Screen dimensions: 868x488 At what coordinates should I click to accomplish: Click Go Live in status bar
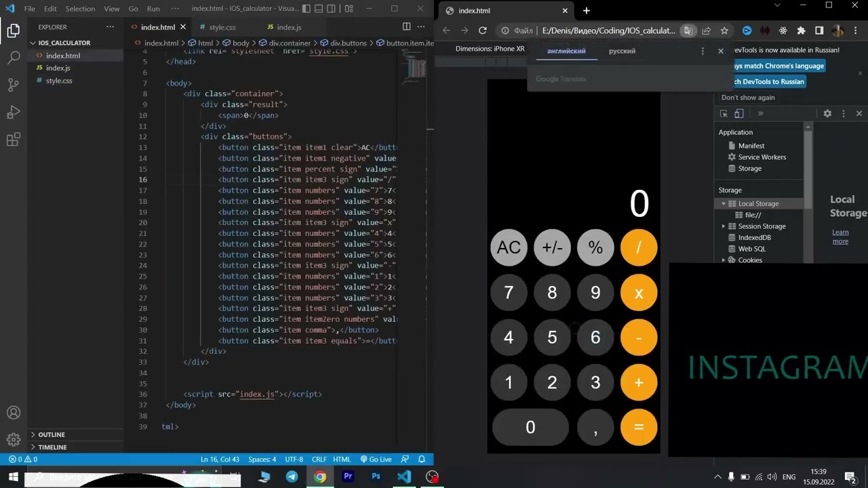(x=376, y=459)
